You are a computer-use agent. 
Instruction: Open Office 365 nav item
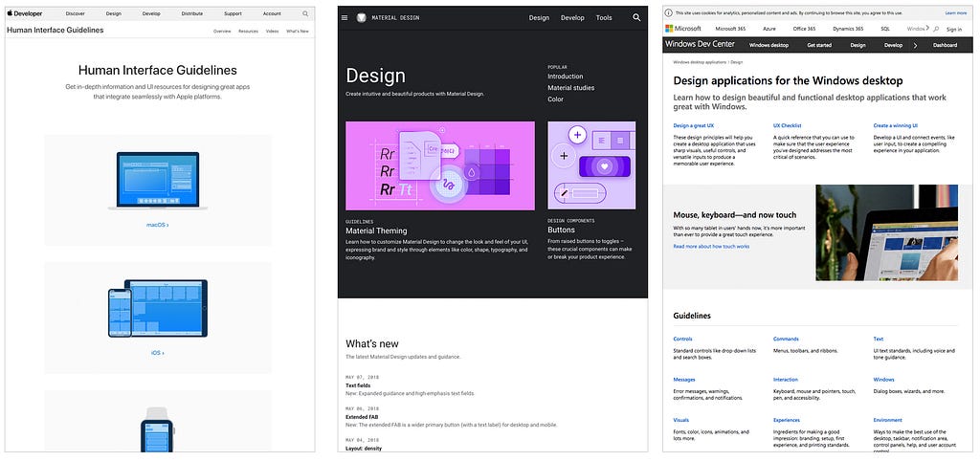click(x=804, y=29)
